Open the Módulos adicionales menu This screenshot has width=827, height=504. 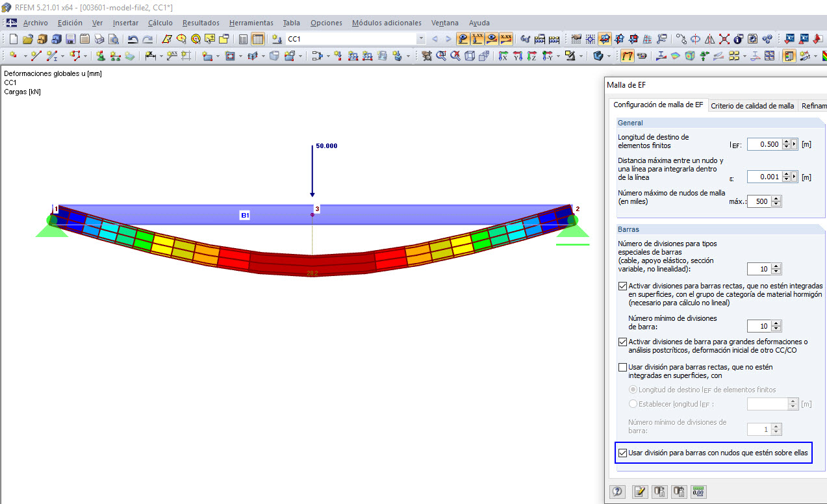(x=387, y=23)
